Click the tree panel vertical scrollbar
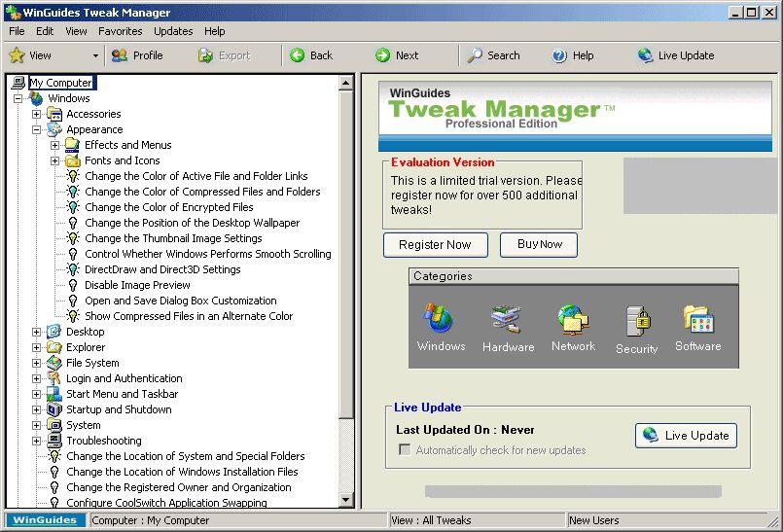The height and width of the screenshot is (532, 783). (x=346, y=292)
